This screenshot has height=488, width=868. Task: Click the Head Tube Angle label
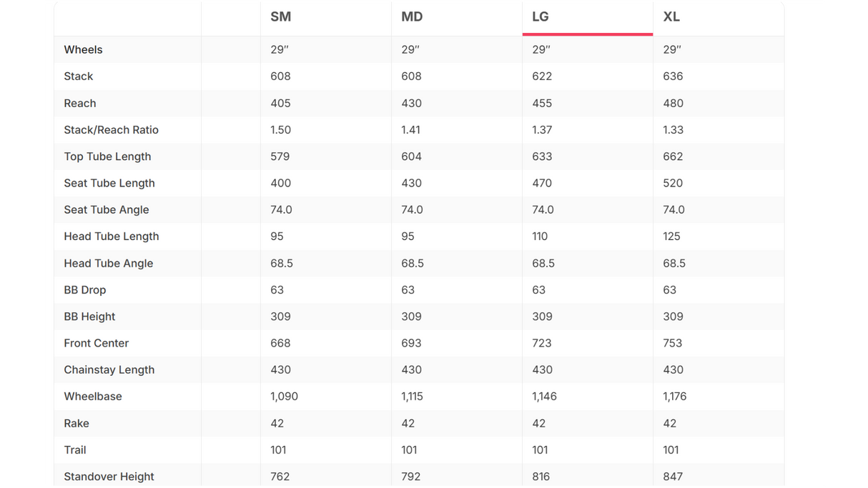point(109,264)
